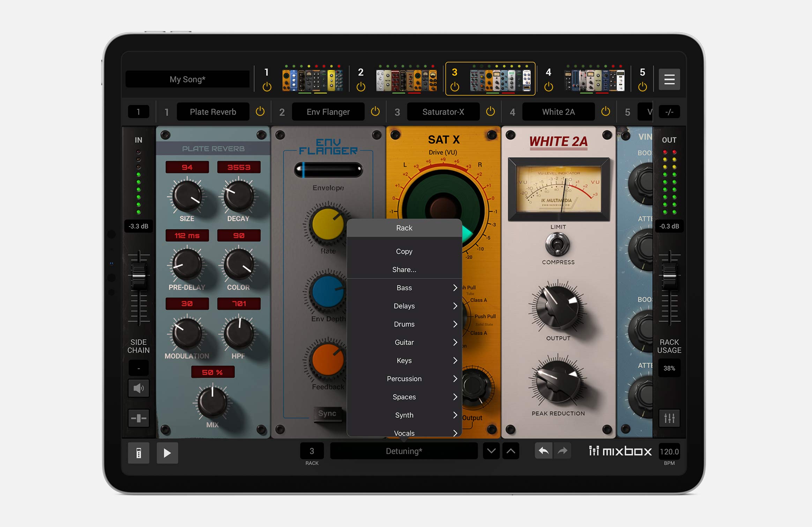Open the Env Flanger slot selector
812x527 pixels.
pos(328,112)
